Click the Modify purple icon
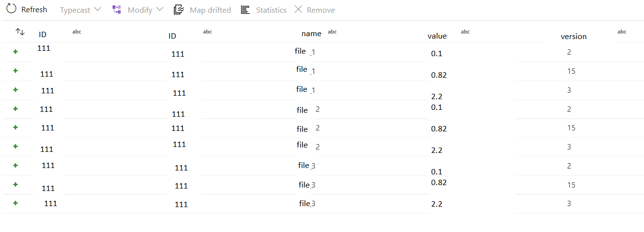The height and width of the screenshot is (232, 644). 116,9
